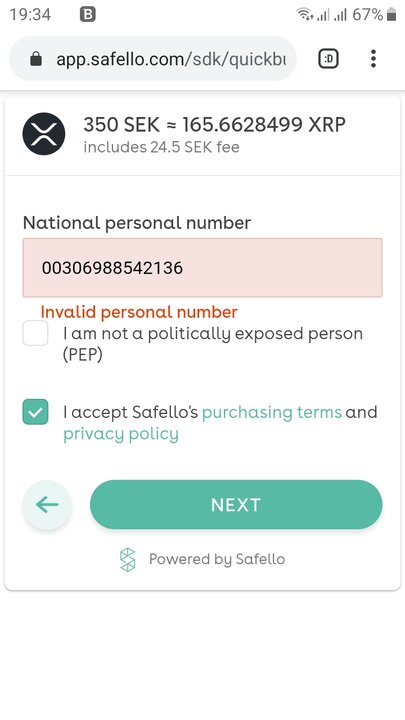Viewport: 405px width, 720px height.
Task: Tap the Wi-Fi signal status icon
Action: coord(304,15)
